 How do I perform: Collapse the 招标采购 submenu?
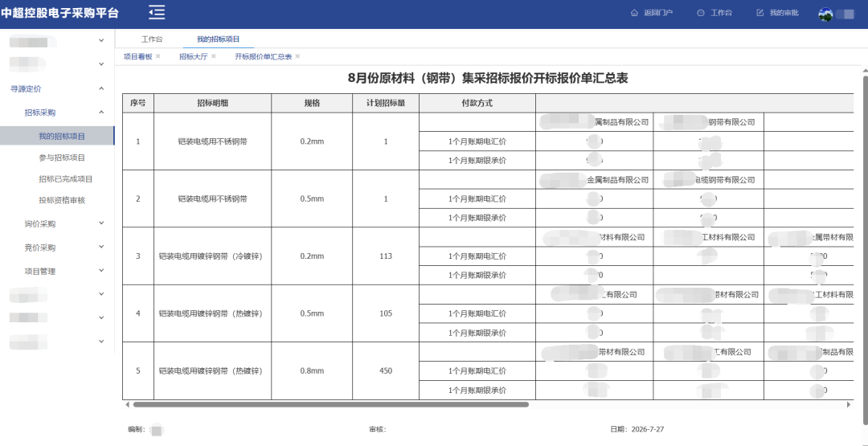101,113
